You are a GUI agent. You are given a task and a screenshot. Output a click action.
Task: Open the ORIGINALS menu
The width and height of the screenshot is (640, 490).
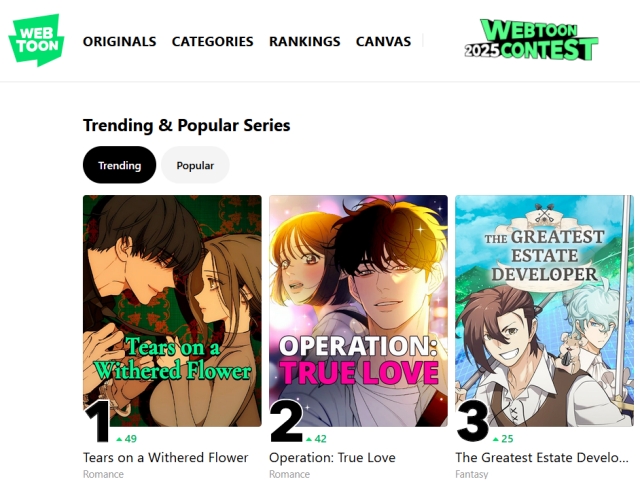coord(119,41)
